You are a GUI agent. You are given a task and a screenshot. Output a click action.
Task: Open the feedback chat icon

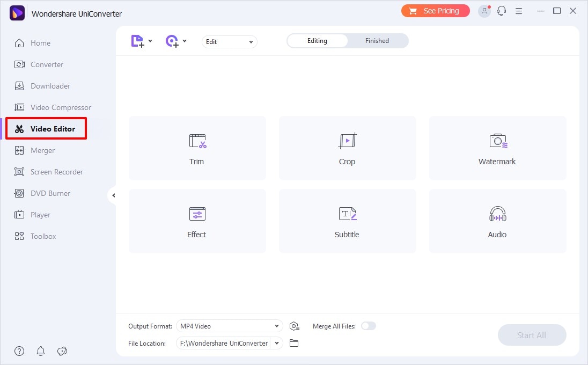tap(62, 351)
